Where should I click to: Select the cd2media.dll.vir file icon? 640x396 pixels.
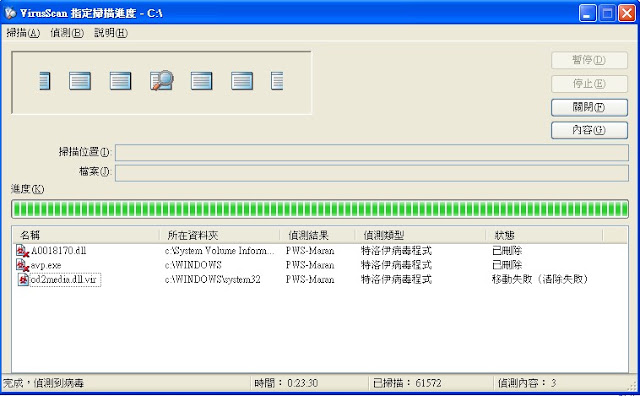pos(23,280)
